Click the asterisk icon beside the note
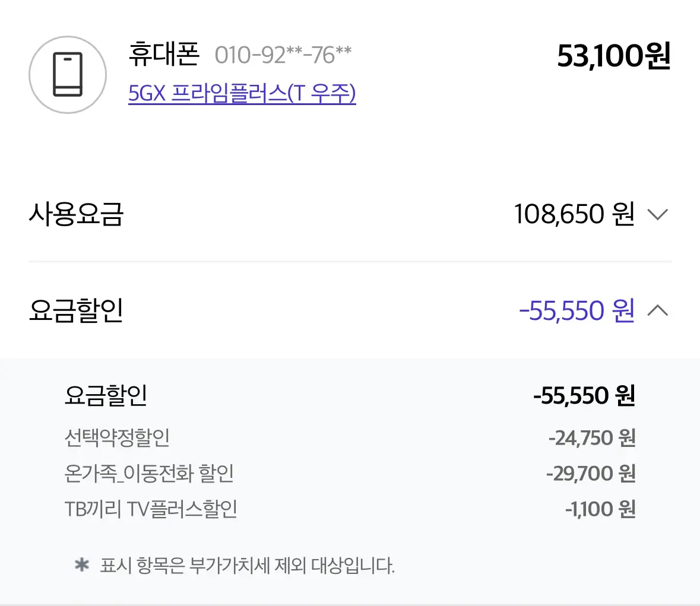 [81, 565]
